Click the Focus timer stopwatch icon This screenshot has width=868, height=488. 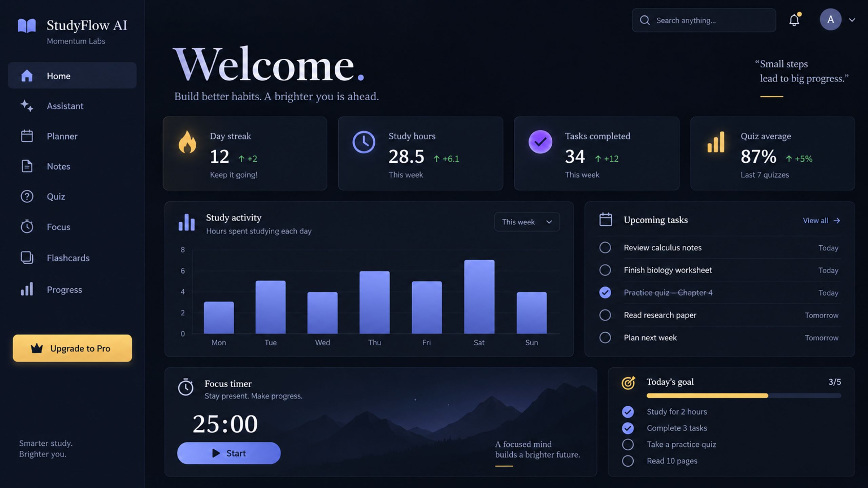[185, 387]
